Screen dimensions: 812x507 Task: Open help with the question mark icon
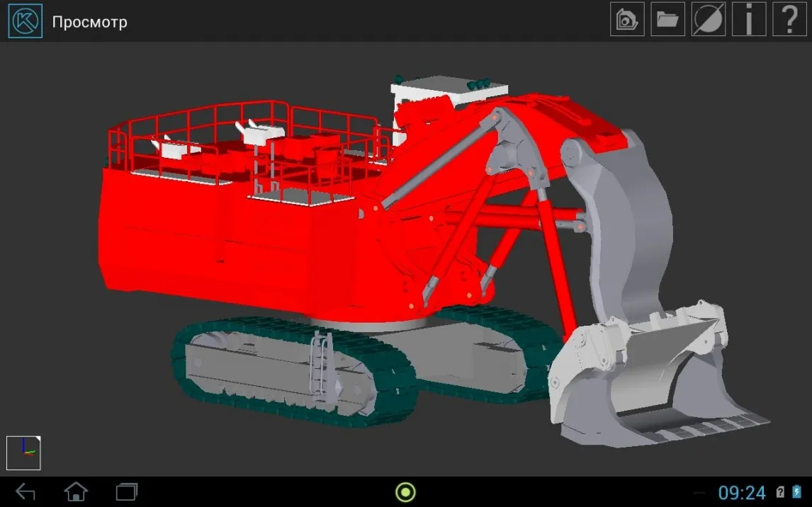point(789,19)
